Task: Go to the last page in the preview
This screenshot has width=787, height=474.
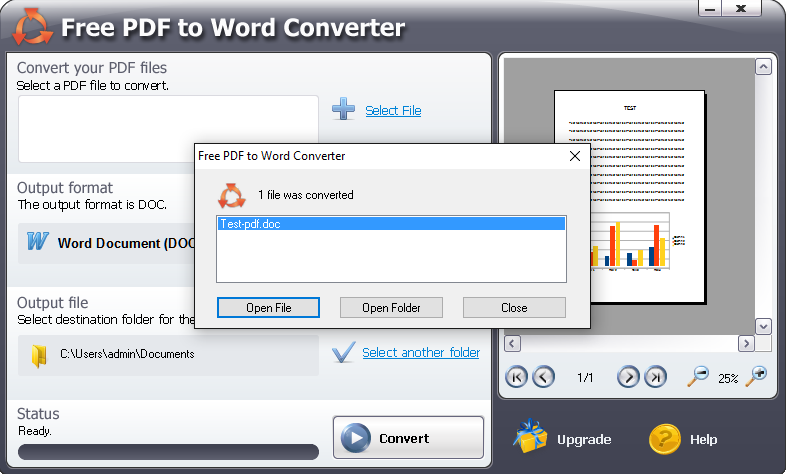Action: (x=655, y=377)
